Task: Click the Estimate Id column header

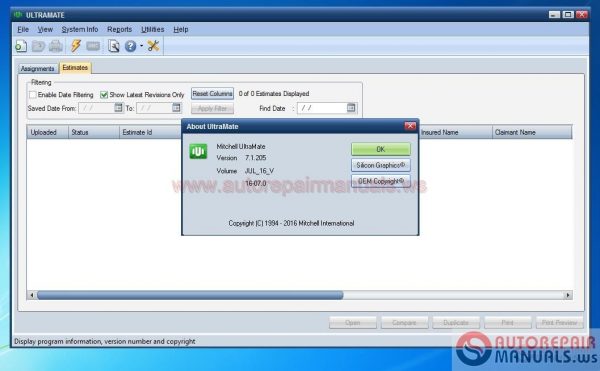Action: pyautogui.click(x=150, y=132)
